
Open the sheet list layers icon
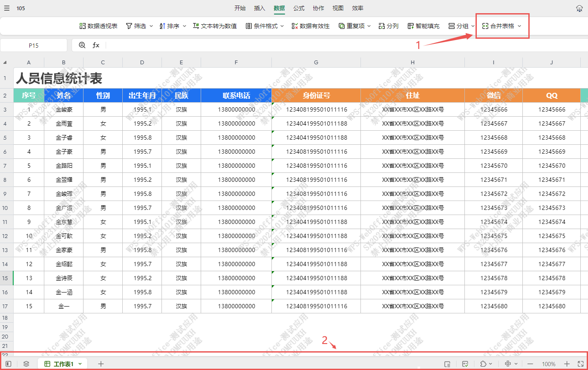26,364
